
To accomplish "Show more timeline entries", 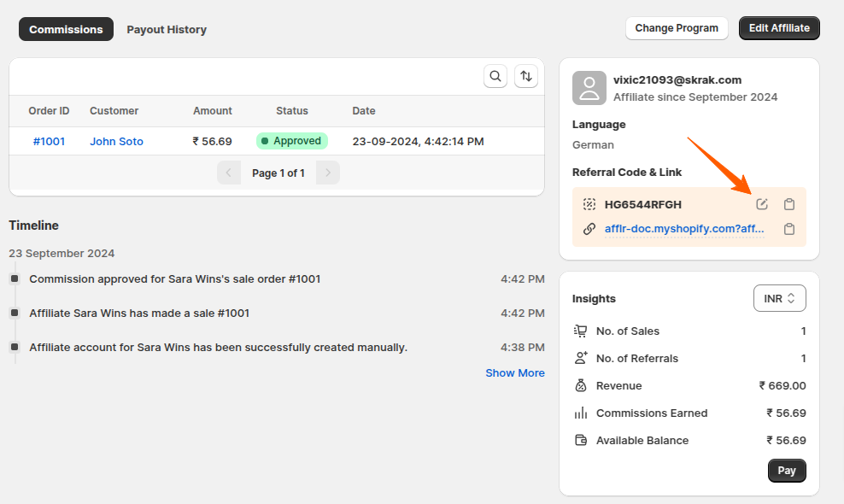I will [515, 372].
